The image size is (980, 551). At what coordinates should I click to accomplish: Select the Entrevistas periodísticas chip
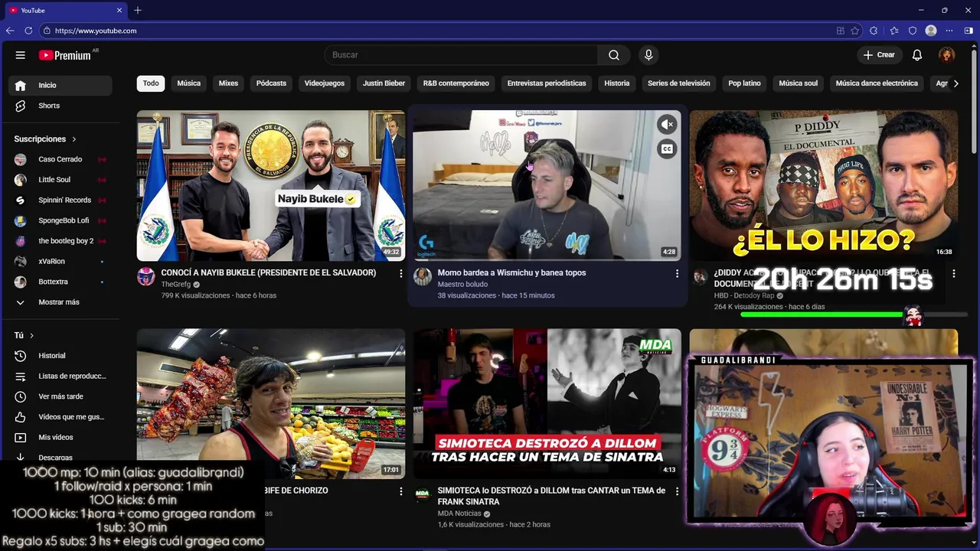point(547,83)
